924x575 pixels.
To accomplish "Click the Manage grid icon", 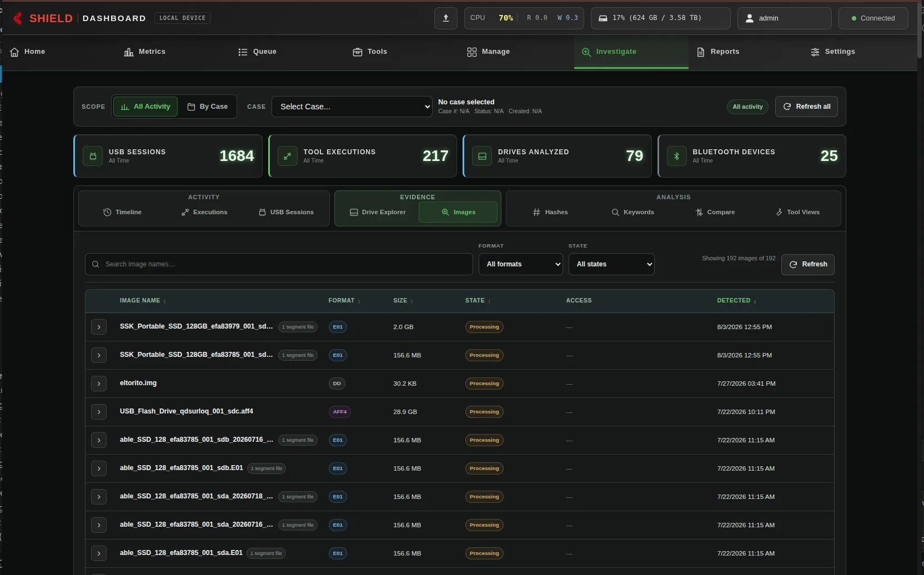I will coord(472,52).
